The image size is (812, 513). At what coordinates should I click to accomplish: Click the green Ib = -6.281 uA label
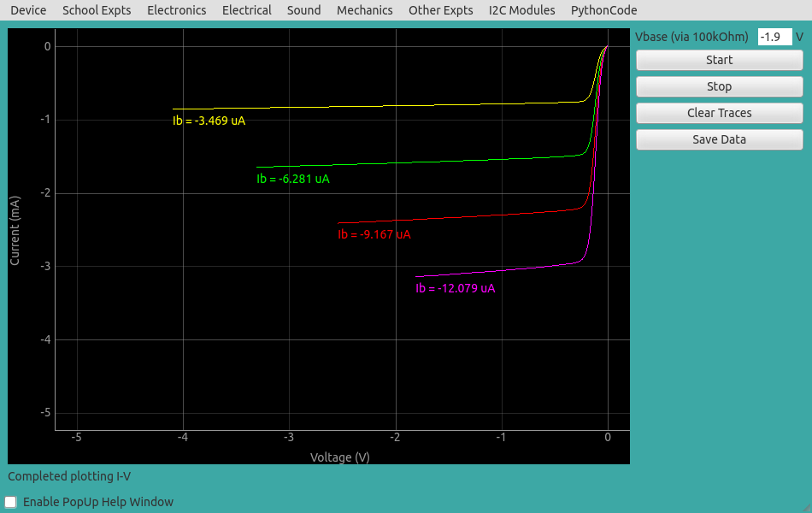[x=292, y=180]
